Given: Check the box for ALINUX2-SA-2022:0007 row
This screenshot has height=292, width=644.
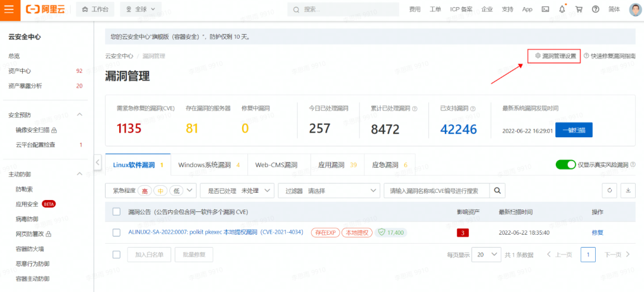Looking at the screenshot, I should 117,232.
